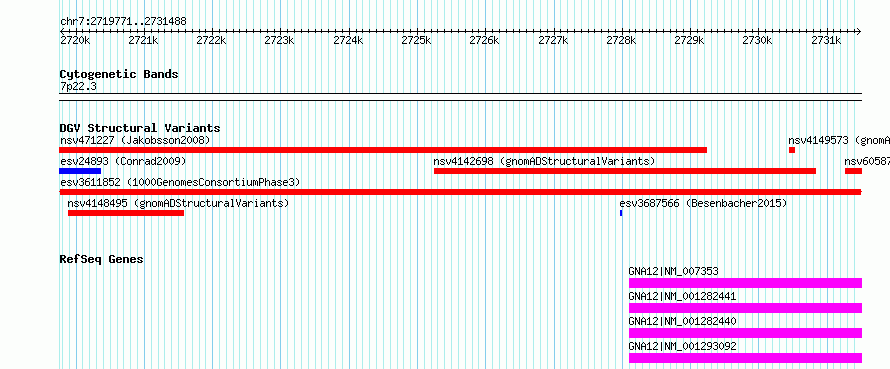Select the red nsv4142698 variant bar

click(625, 171)
